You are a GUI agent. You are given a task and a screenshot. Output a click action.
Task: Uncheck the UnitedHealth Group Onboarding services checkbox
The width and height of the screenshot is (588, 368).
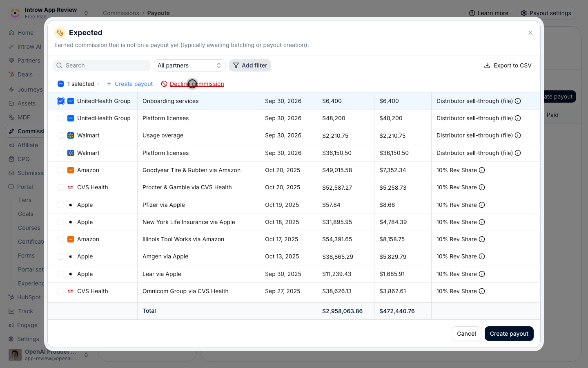point(61,101)
